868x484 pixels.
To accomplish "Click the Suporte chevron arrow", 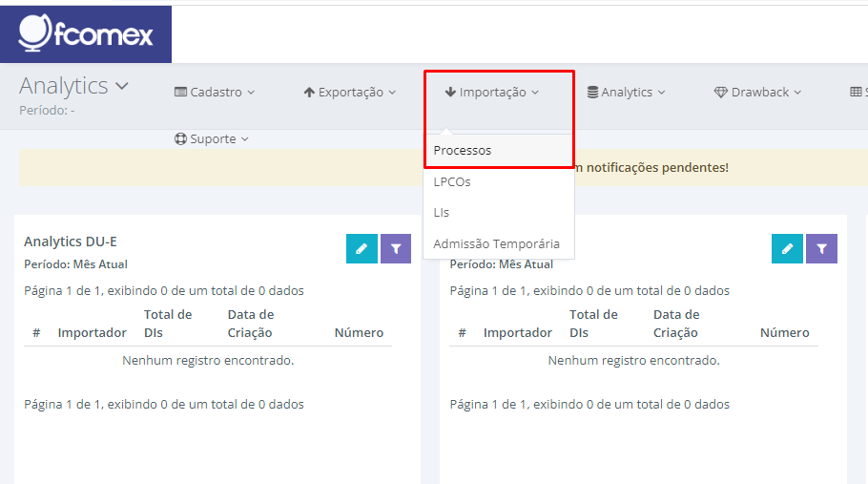I will (245, 139).
